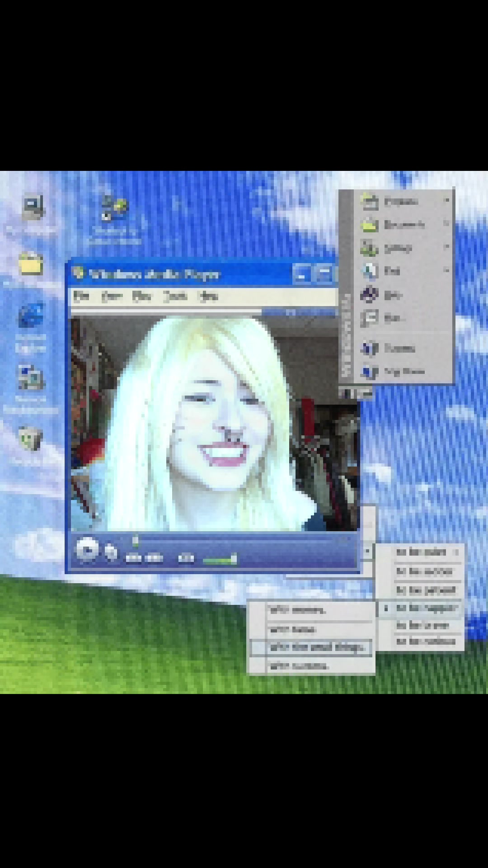Open the File menu in Media Player

pyautogui.click(x=81, y=296)
